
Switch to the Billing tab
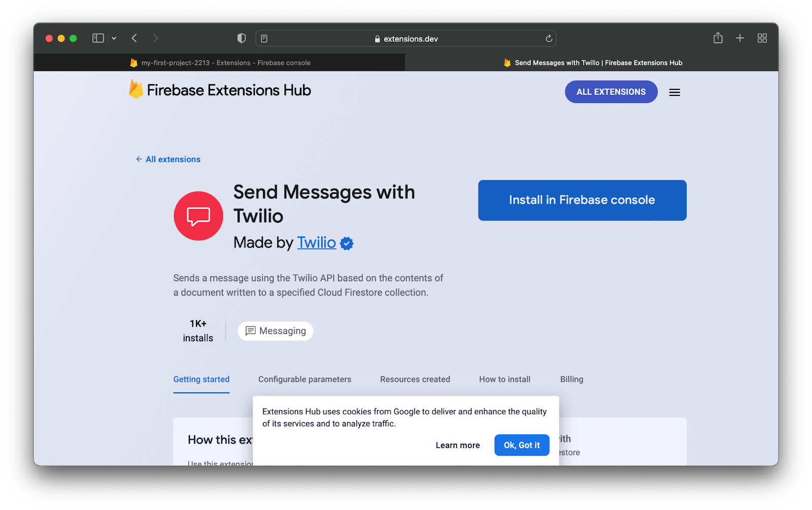pyautogui.click(x=571, y=380)
